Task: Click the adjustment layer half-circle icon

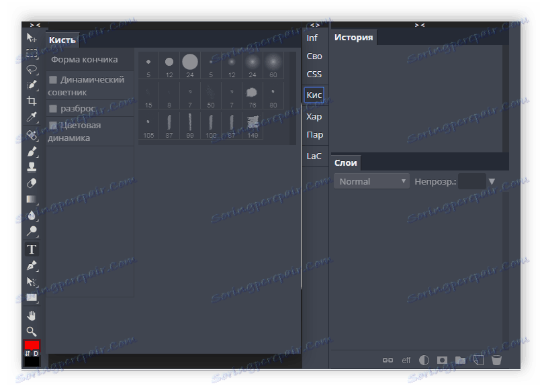Action: point(424,360)
